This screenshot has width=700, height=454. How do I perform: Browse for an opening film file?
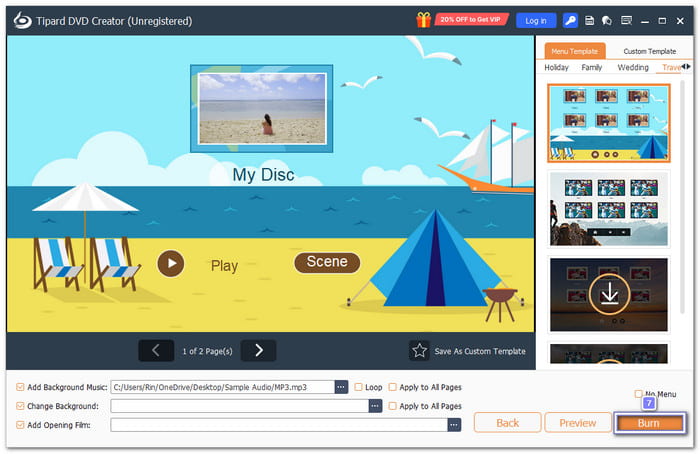point(454,425)
